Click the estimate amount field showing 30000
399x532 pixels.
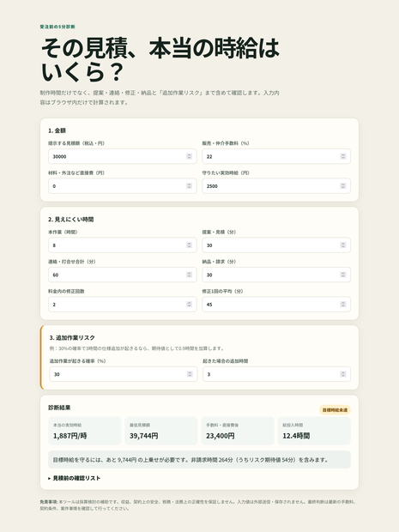click(x=122, y=156)
